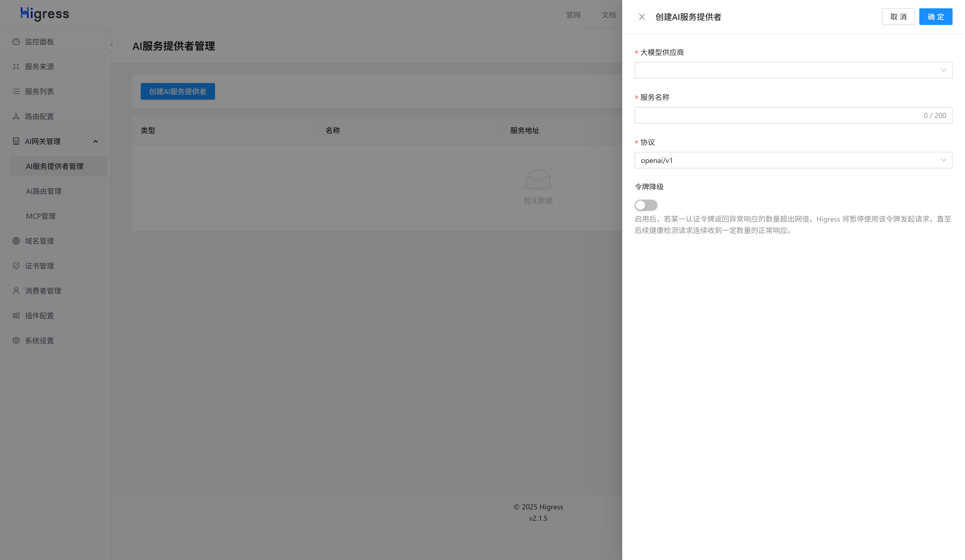
Task: Click the 监控面板 dashboard icon
Action: (16, 41)
